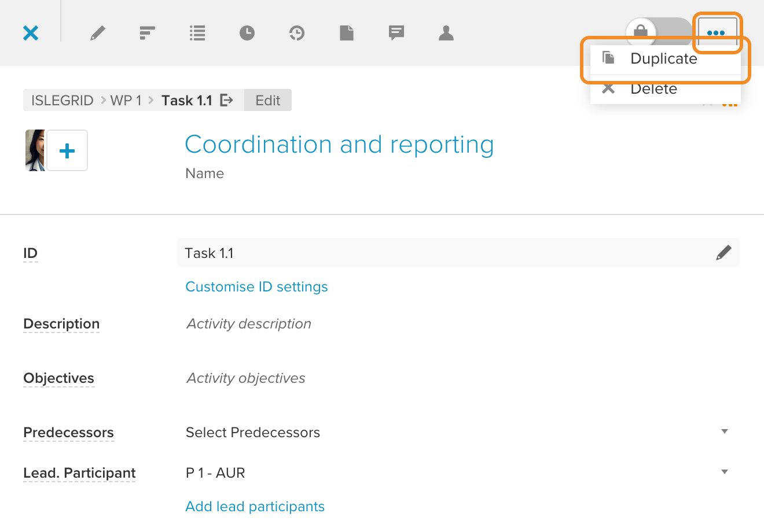Click the Description field label

[x=61, y=324]
